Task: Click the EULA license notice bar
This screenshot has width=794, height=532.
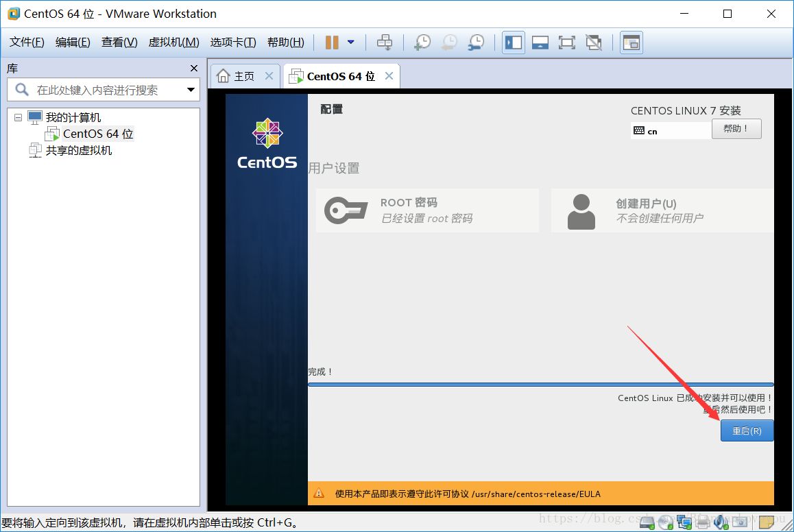Action: [541, 494]
